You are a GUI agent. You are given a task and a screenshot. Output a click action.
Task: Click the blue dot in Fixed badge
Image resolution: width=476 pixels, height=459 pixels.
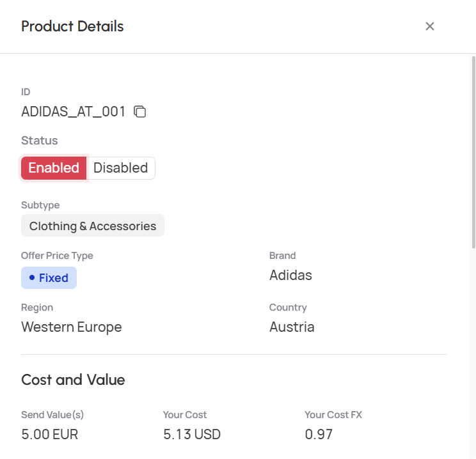pyautogui.click(x=32, y=277)
